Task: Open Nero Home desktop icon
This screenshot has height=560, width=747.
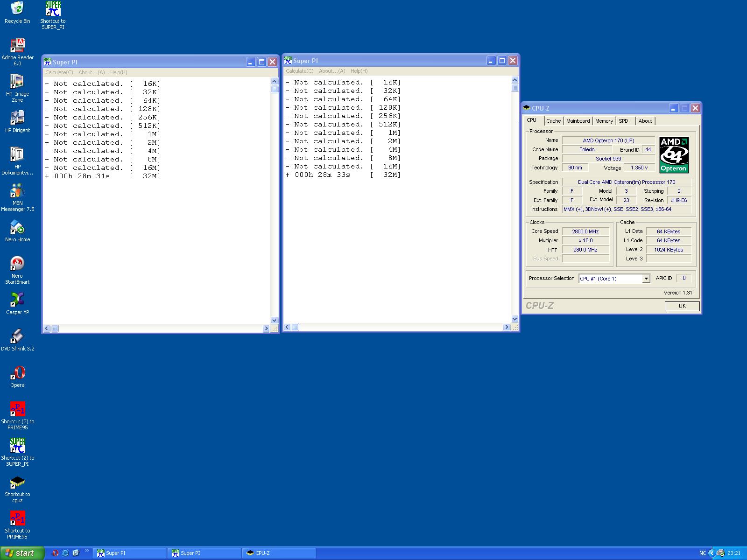Action: [17, 231]
